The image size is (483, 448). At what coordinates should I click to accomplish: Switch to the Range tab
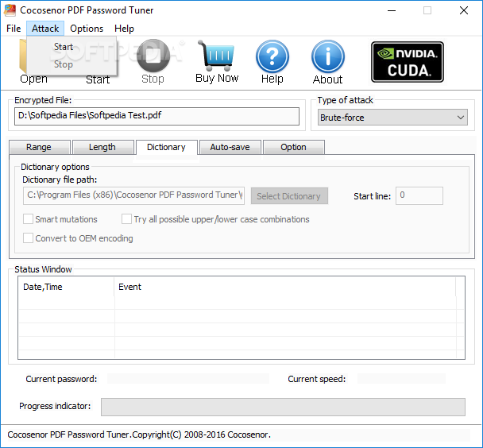click(x=40, y=147)
